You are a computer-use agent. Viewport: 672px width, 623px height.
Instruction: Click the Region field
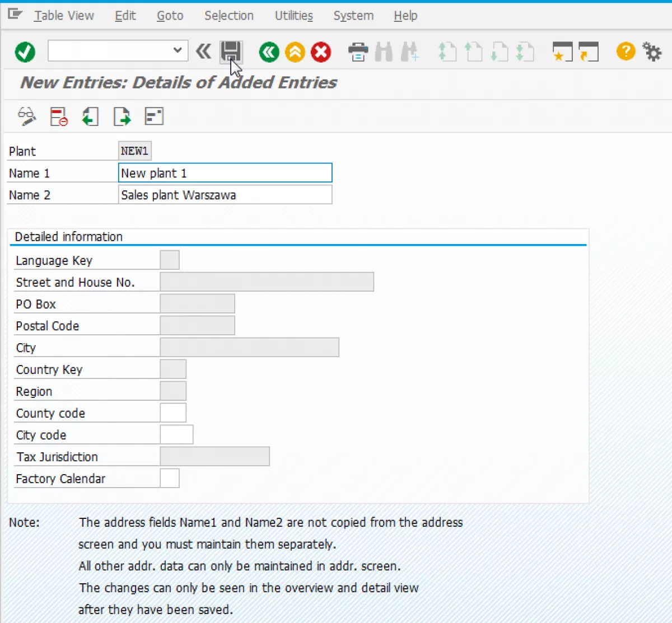coord(173,391)
